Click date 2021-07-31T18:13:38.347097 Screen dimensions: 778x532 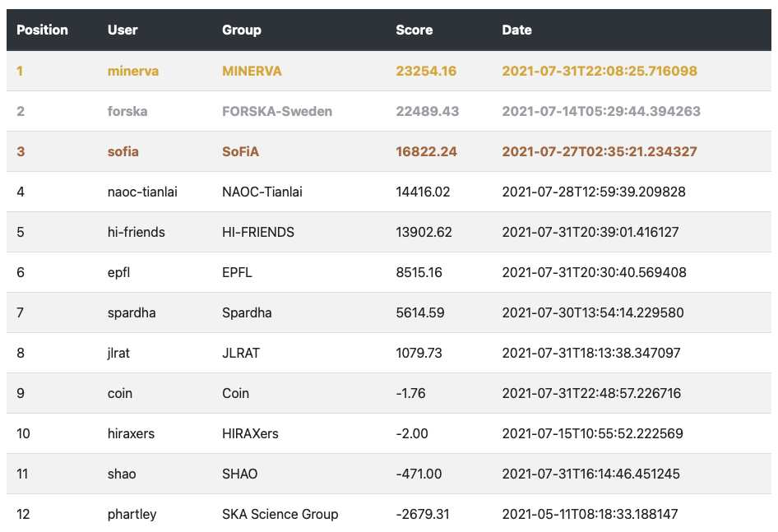(x=591, y=353)
